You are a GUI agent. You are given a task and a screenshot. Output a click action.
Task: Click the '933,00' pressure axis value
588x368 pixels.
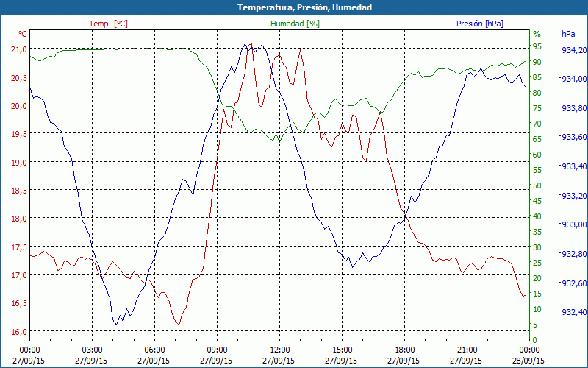[x=573, y=224]
